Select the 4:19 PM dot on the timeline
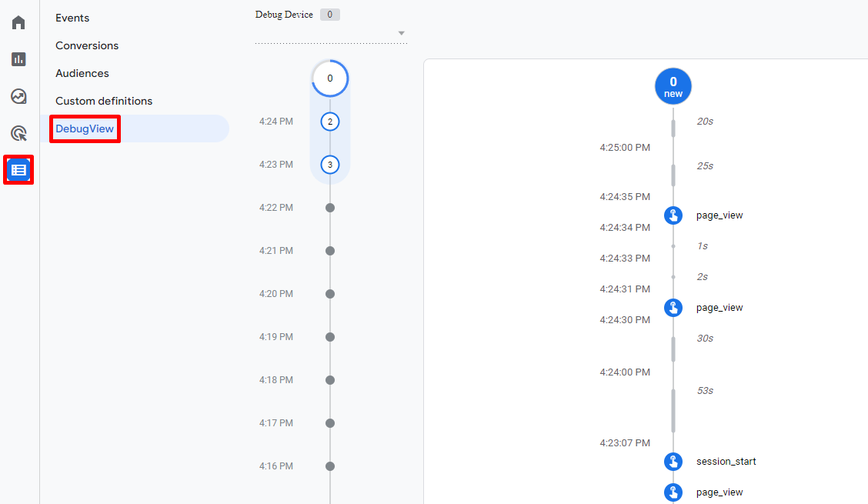This screenshot has width=868, height=504. click(330, 336)
